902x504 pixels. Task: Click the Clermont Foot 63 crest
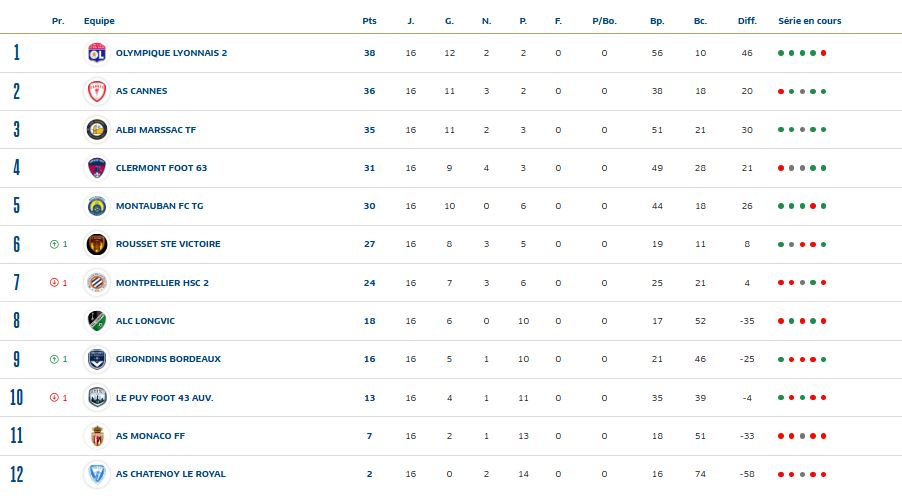(x=97, y=168)
